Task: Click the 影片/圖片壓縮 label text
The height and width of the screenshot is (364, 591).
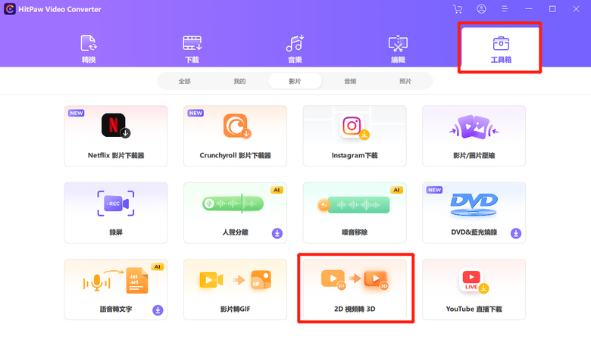Action: click(474, 155)
